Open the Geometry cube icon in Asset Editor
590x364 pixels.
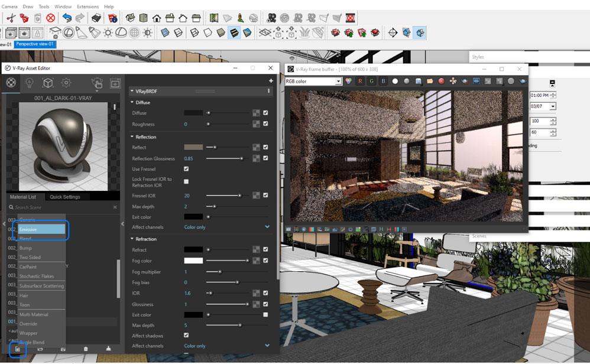point(48,83)
